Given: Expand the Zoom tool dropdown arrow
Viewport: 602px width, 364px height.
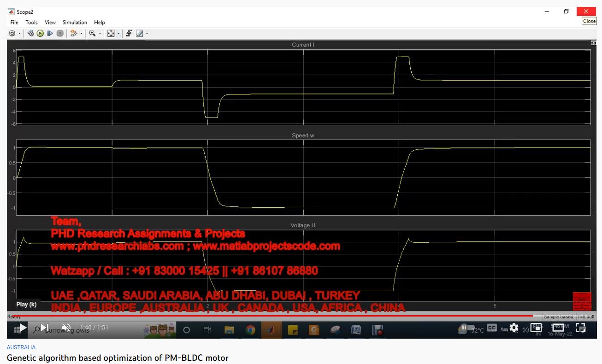Looking at the screenshot, I should coord(100,34).
